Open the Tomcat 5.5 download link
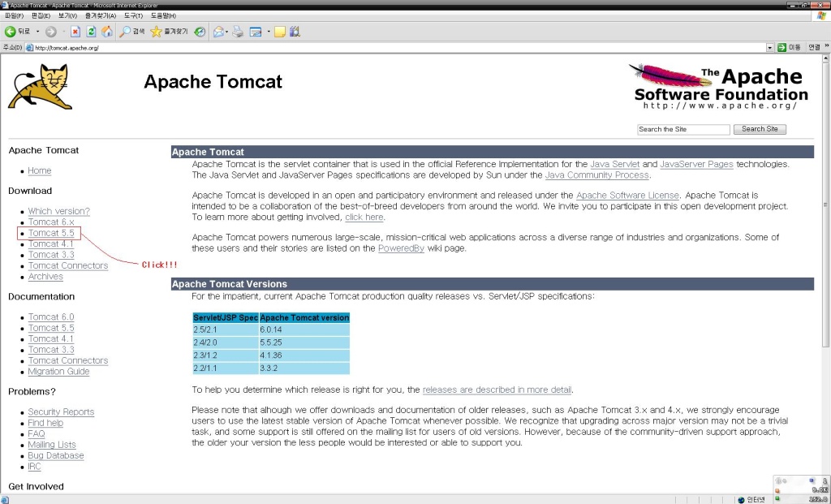Image resolution: width=831 pixels, height=504 pixels. [51, 233]
